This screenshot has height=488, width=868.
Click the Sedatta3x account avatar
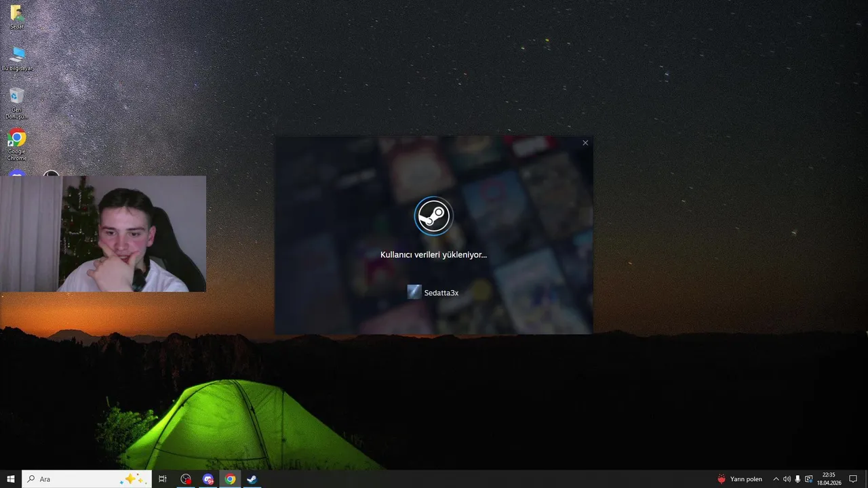414,292
